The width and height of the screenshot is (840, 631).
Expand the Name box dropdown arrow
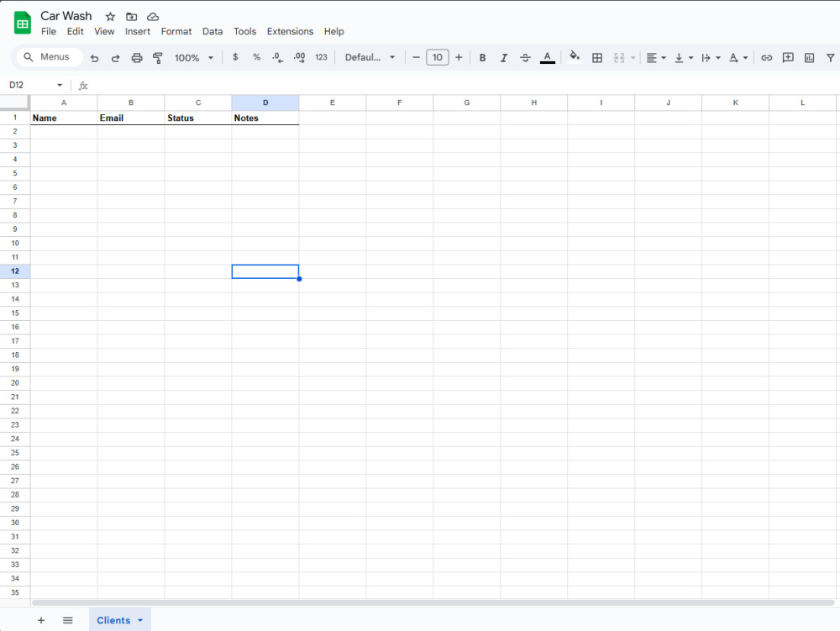pos(60,85)
